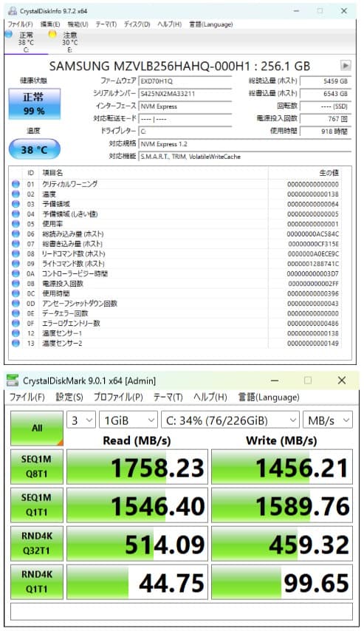Open 言語(Language) menu in CrystalDiskMark
This screenshot has height=631, width=364.
point(269,398)
